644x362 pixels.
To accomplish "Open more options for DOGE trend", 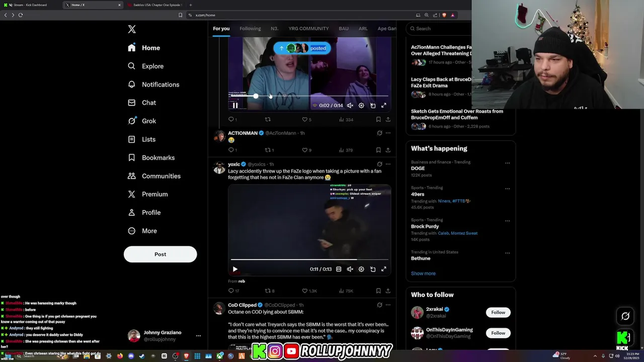I will (507, 163).
